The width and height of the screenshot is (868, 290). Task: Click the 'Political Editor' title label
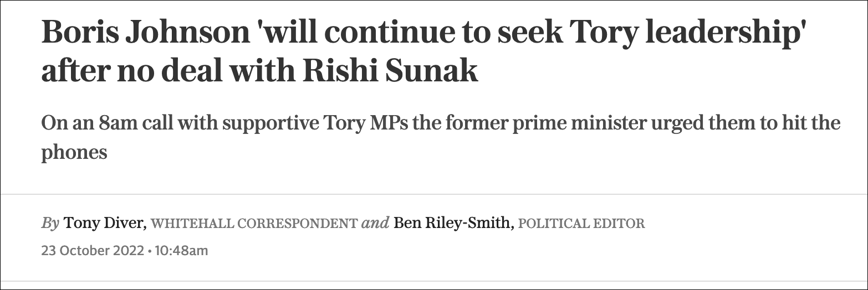tap(581, 224)
